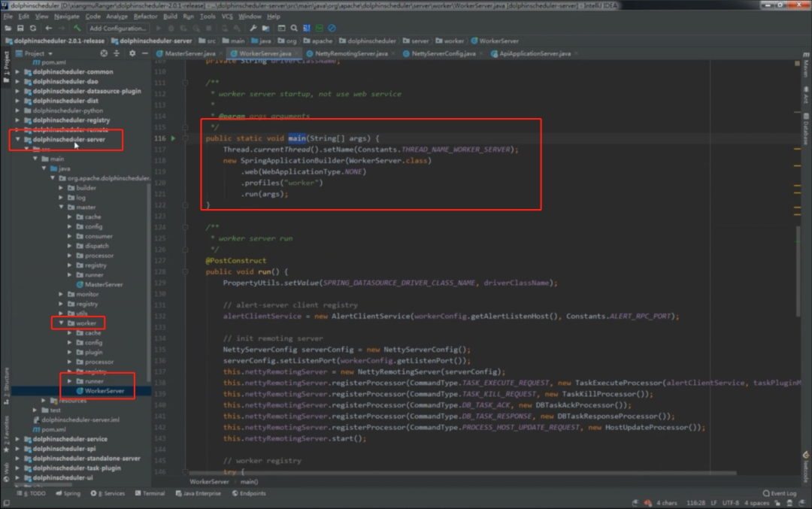
Task: Open the Event Log
Action: tap(780, 493)
